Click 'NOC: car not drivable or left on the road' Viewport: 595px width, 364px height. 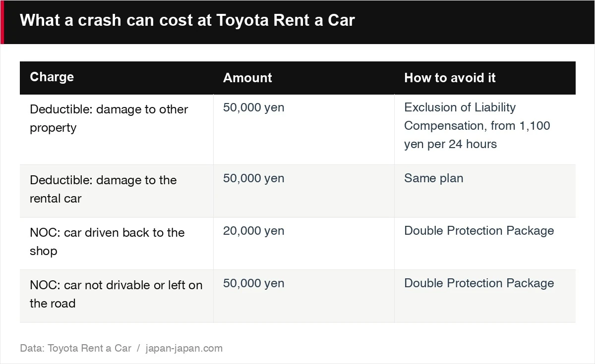pos(117,296)
